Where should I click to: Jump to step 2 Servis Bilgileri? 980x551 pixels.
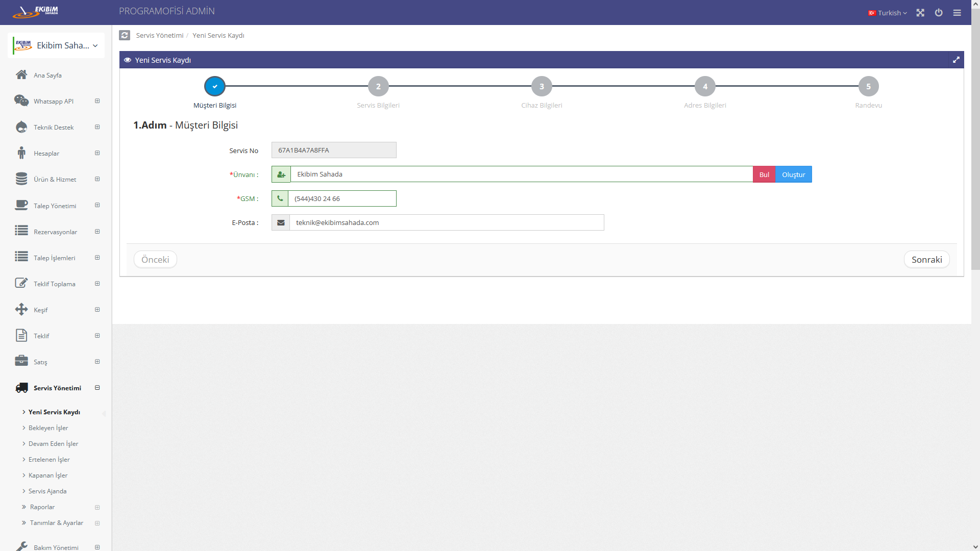pos(378,87)
